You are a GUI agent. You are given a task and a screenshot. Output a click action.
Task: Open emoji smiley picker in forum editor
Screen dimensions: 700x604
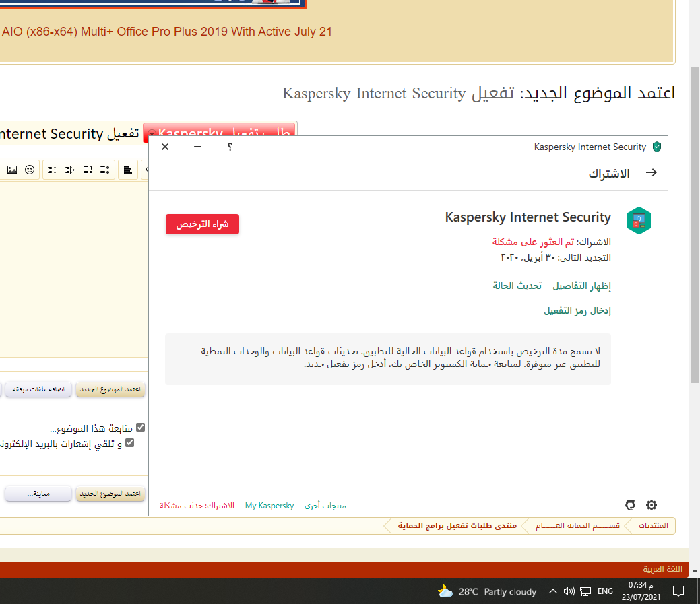tap(30, 170)
